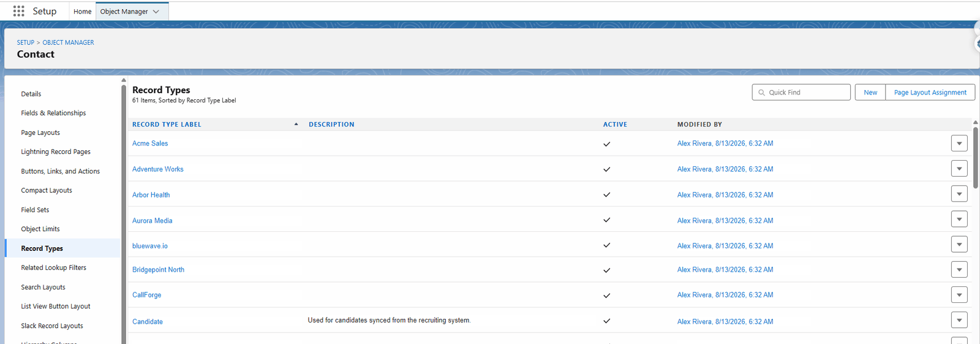Expand row actions menu for Arbor Health
This screenshot has width=980, height=344.
(x=959, y=194)
